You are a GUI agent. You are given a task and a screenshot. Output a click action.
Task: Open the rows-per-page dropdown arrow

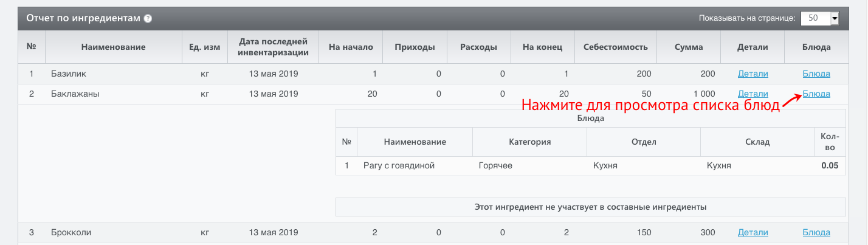coord(835,19)
